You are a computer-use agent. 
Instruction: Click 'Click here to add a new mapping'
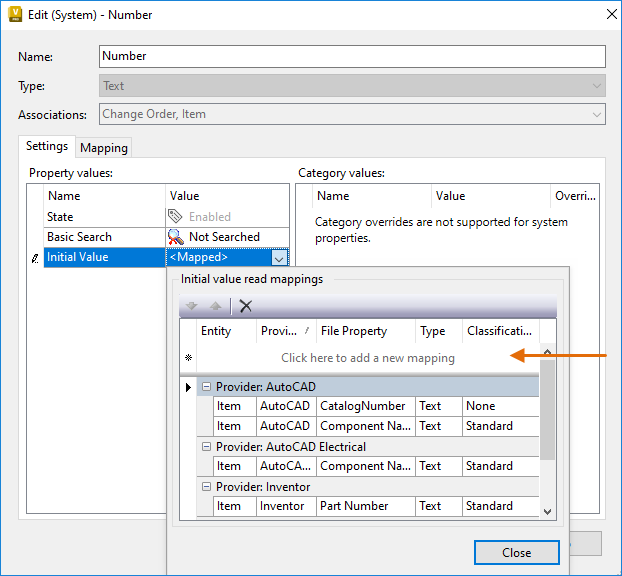(368, 358)
